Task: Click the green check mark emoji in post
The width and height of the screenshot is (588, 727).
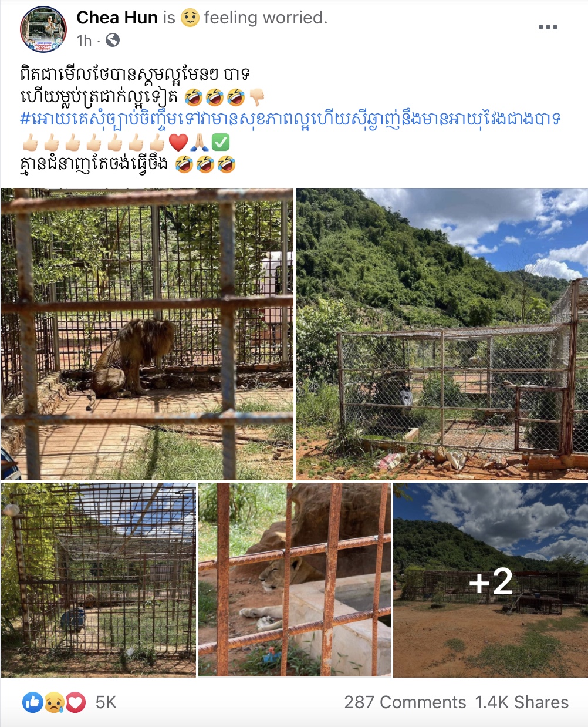Action: [221, 142]
